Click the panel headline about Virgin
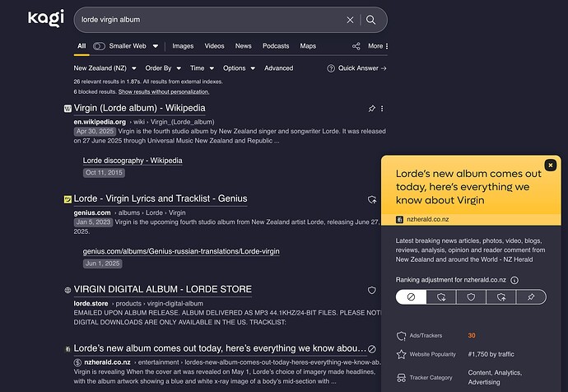The width and height of the screenshot is (568, 392). 468,187
